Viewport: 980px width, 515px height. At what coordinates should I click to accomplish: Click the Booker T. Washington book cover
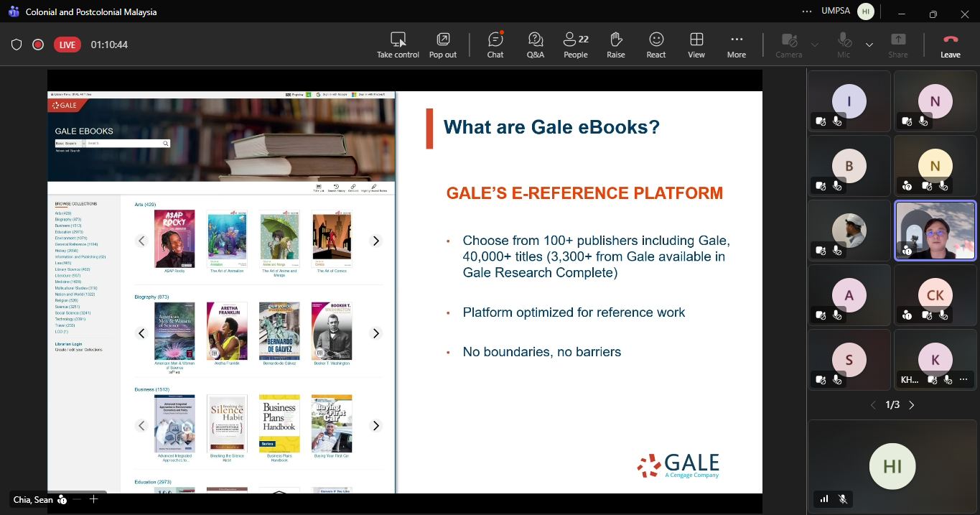tap(332, 331)
